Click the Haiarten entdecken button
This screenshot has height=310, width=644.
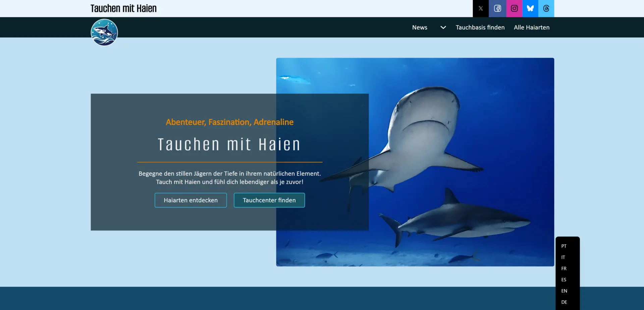191,200
